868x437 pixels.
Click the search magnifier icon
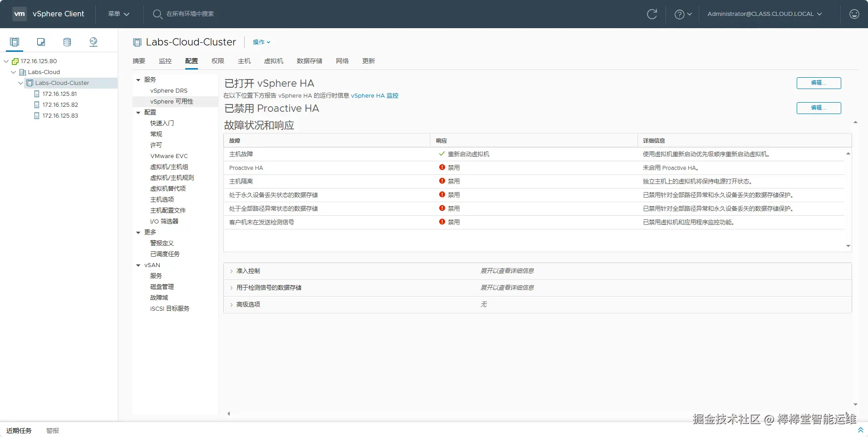coord(158,14)
